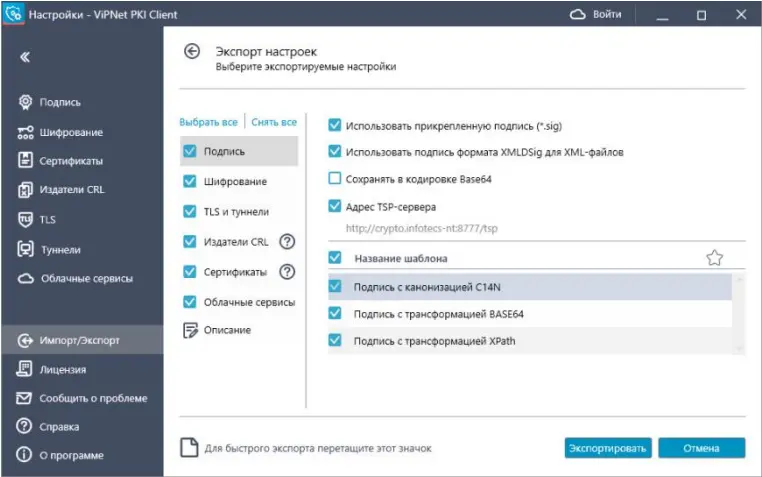Click the Экспортировать button
The image size is (762, 477).
click(607, 448)
